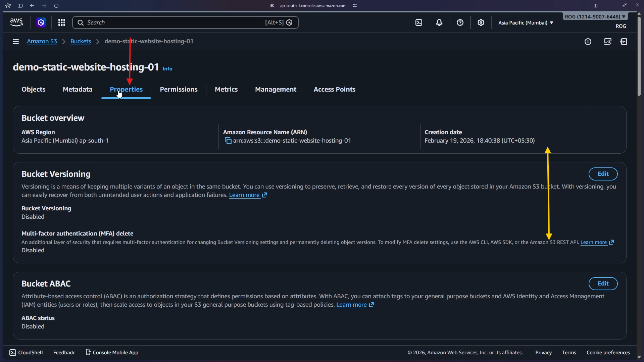This screenshot has height=362, width=644.
Task: Open Cookie preferences at the bottom
Action: coord(608,352)
